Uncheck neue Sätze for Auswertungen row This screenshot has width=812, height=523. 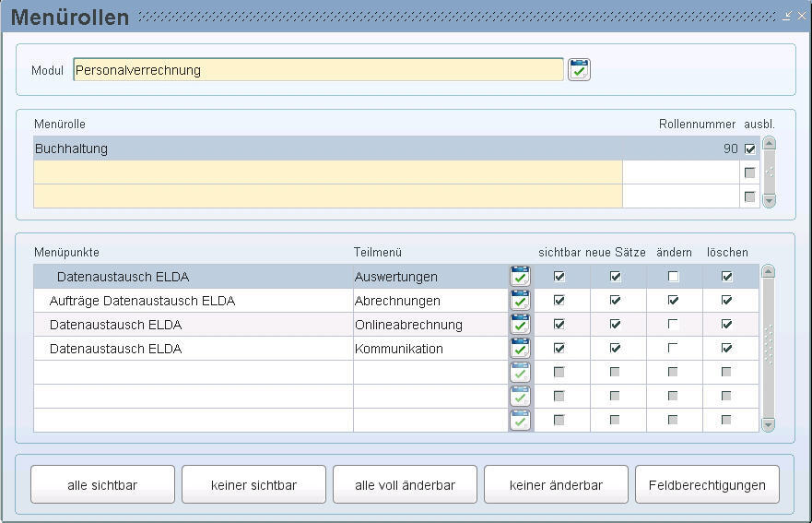pyautogui.click(x=615, y=277)
